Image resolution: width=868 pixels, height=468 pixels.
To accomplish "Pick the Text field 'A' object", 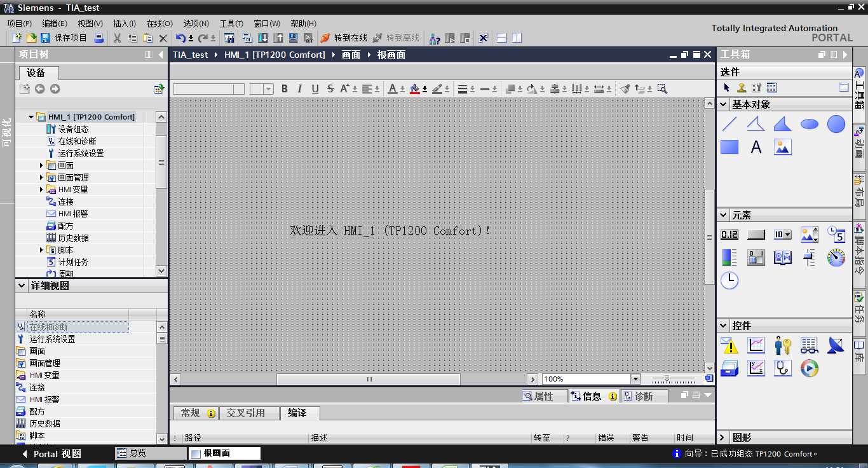I will [756, 148].
